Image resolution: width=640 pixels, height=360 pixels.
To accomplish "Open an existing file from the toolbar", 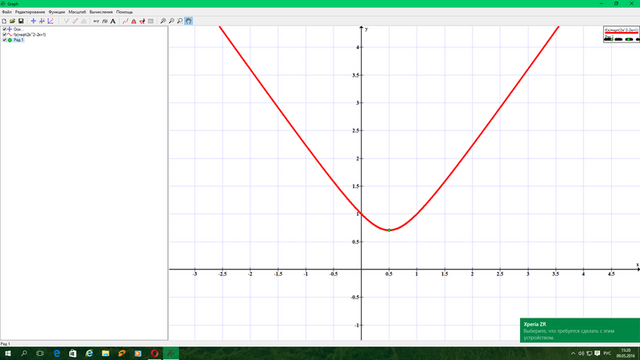I will 12,21.
